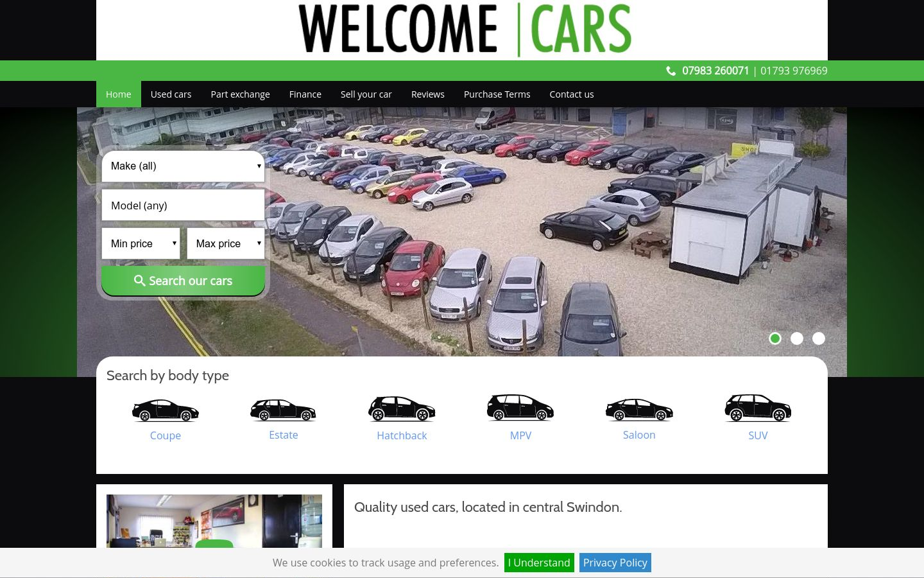Click the Coupe text link

(x=166, y=435)
